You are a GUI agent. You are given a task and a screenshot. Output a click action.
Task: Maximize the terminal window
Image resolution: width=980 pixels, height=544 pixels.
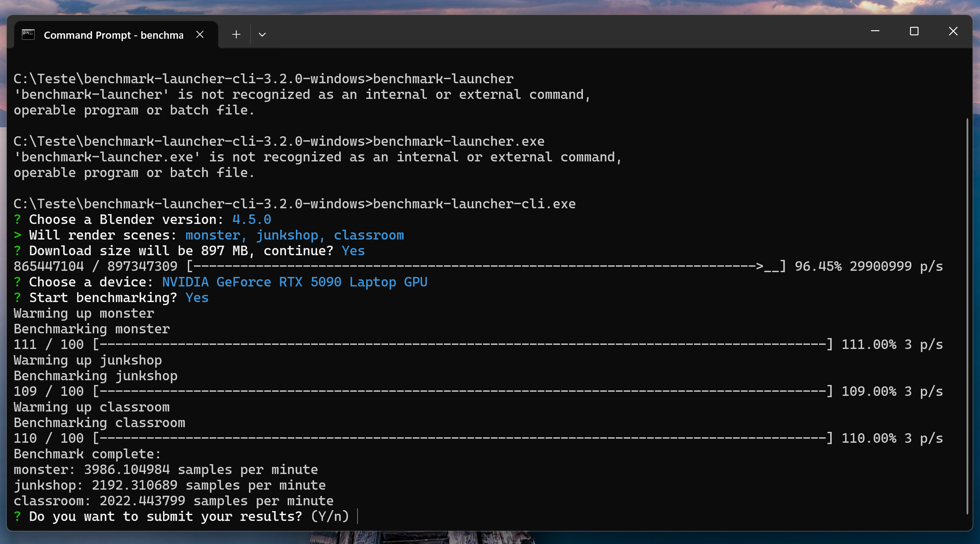[914, 31]
